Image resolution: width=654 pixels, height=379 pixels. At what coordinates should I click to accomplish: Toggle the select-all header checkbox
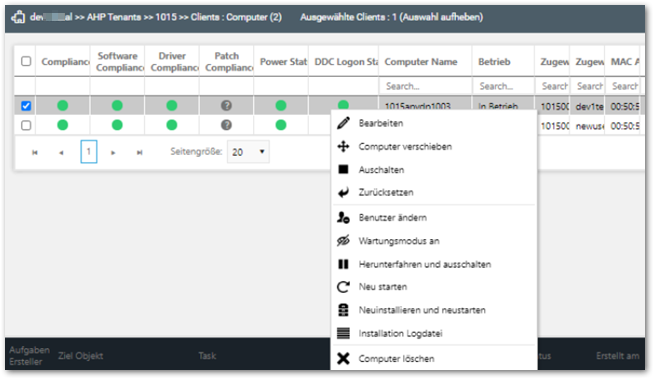(x=26, y=61)
